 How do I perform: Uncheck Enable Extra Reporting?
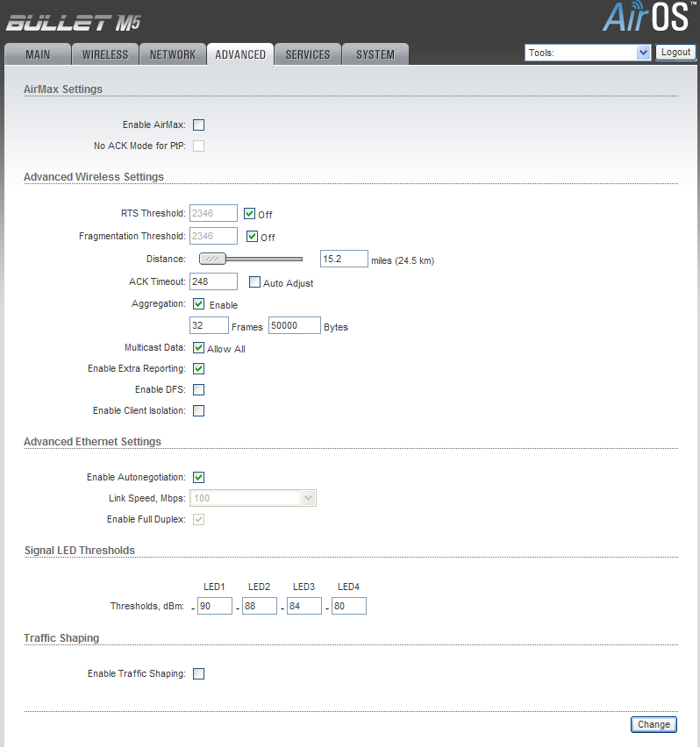click(199, 369)
